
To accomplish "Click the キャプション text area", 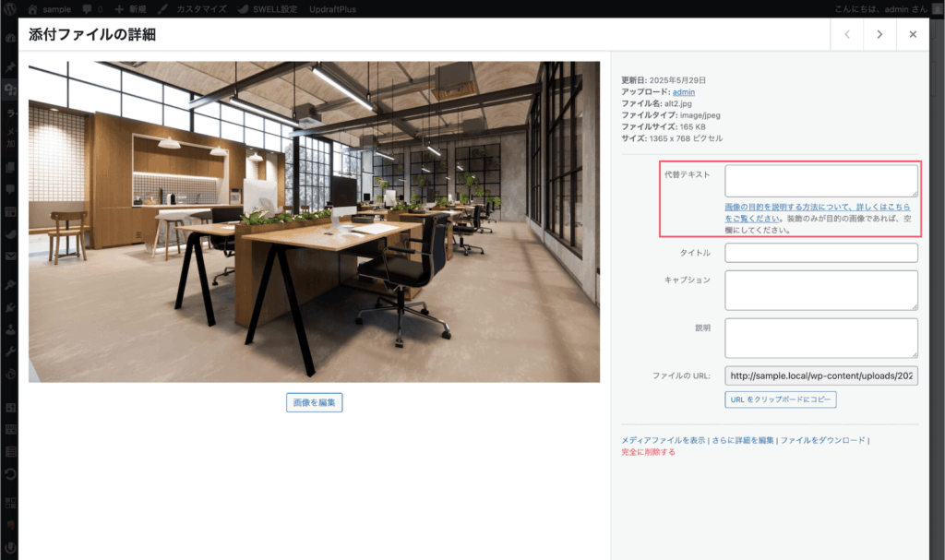I will click(820, 290).
